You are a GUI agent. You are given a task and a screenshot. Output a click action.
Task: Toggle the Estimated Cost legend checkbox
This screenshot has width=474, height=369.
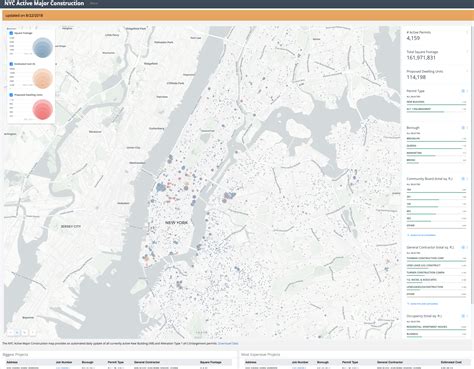coord(11,64)
